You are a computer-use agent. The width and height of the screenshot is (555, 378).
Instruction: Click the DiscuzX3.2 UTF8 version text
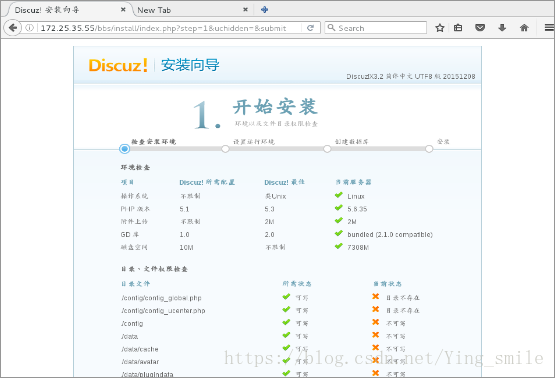411,76
